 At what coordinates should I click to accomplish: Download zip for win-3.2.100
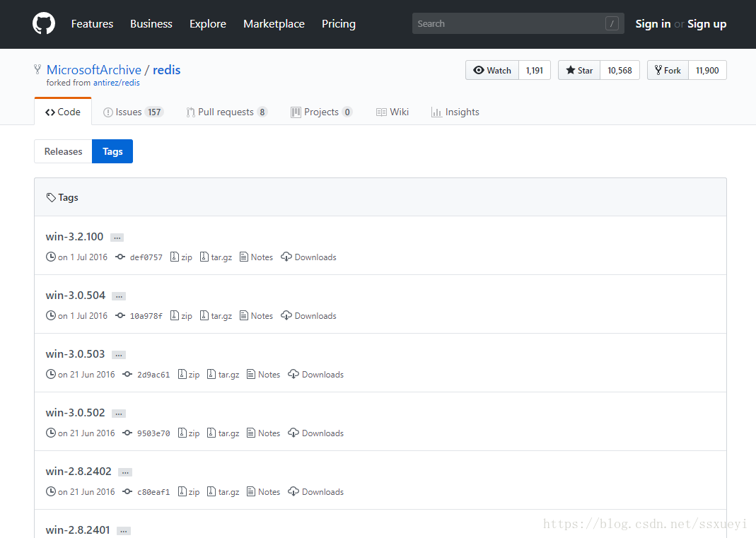181,257
